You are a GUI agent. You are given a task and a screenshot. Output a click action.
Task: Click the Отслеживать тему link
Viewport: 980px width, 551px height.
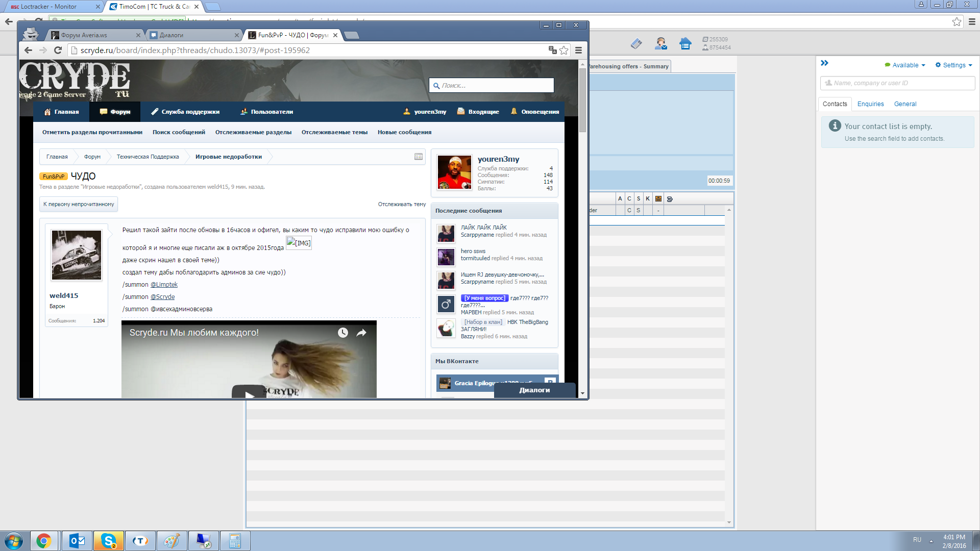tap(402, 204)
